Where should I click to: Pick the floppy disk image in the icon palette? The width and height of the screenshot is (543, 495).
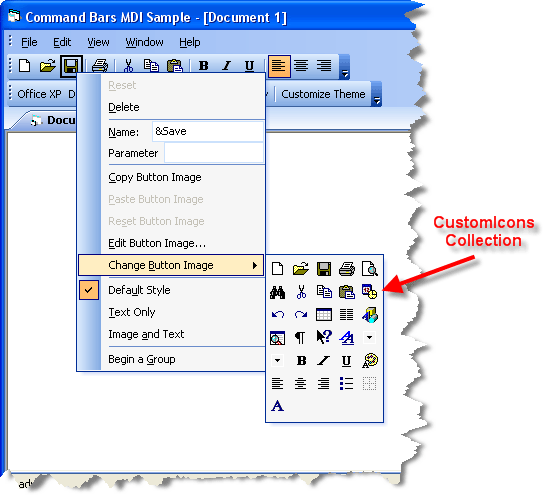(x=324, y=268)
